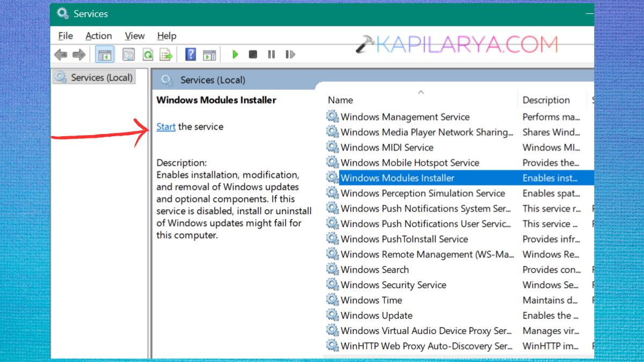Viewport: 644px width, 362px height.
Task: Click the green Start Service play icon
Action: tap(235, 54)
